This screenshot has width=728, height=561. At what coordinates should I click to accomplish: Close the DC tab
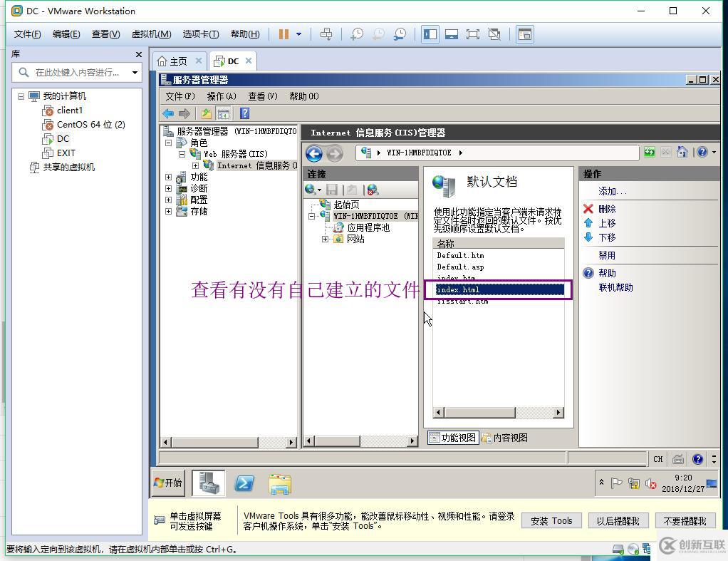[249, 61]
